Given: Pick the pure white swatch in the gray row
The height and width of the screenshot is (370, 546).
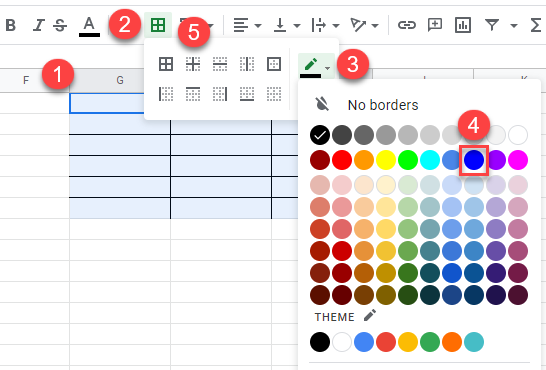Looking at the screenshot, I should [518, 135].
